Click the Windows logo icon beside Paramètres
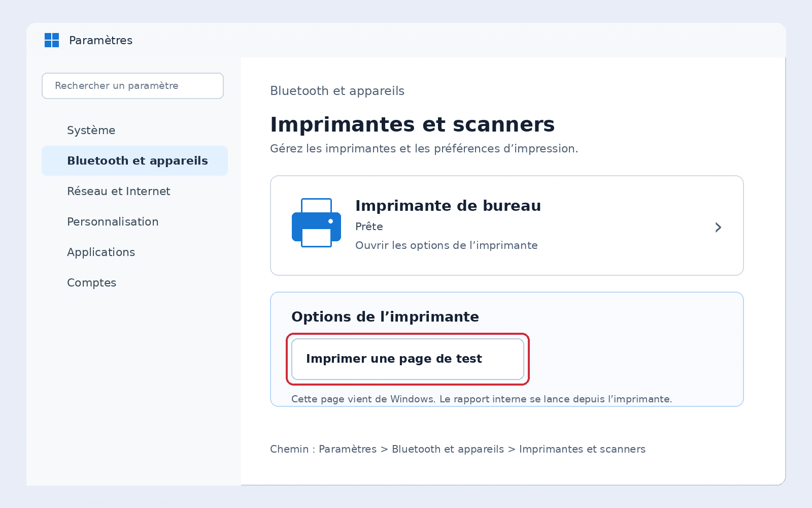The width and height of the screenshot is (812, 508). (x=52, y=40)
